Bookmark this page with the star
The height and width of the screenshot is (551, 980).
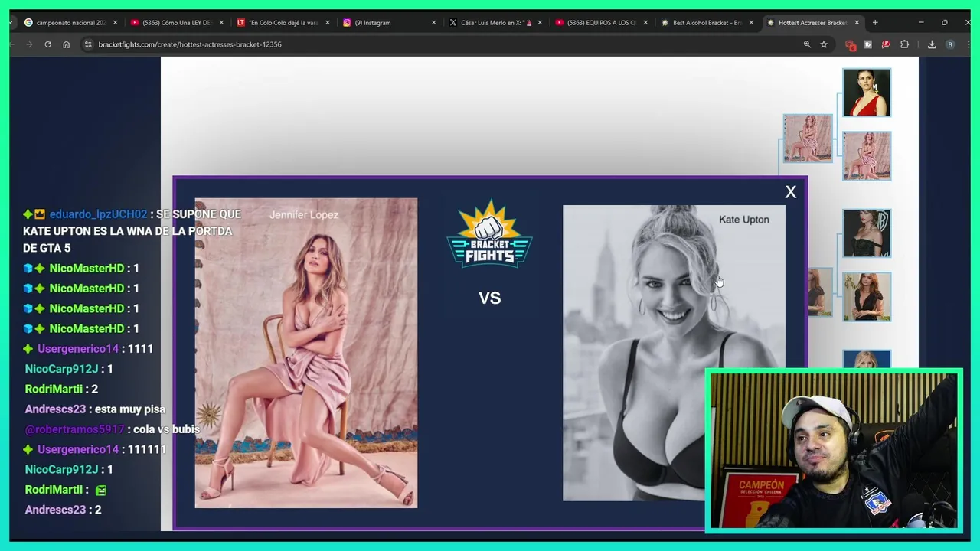(824, 44)
